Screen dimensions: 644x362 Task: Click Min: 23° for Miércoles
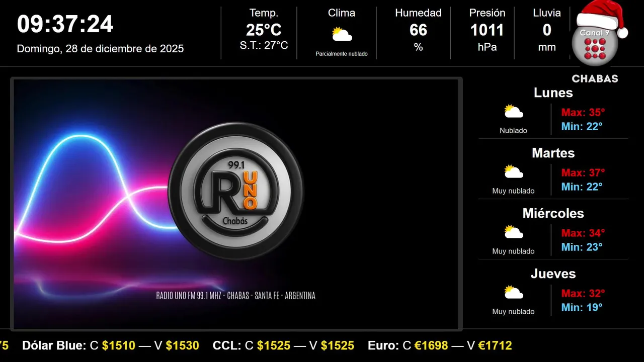(582, 247)
